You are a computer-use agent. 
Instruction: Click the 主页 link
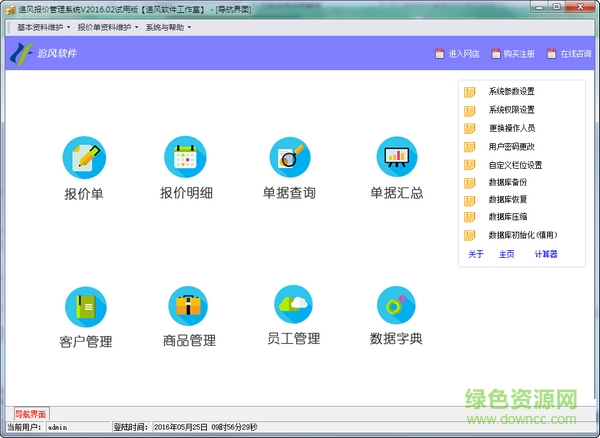[x=507, y=254]
